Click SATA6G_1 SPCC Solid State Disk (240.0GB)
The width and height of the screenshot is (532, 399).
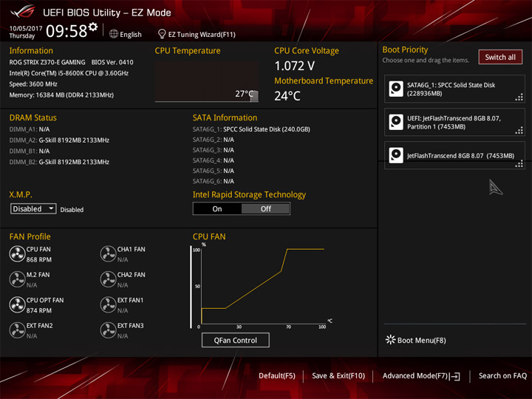(251, 129)
